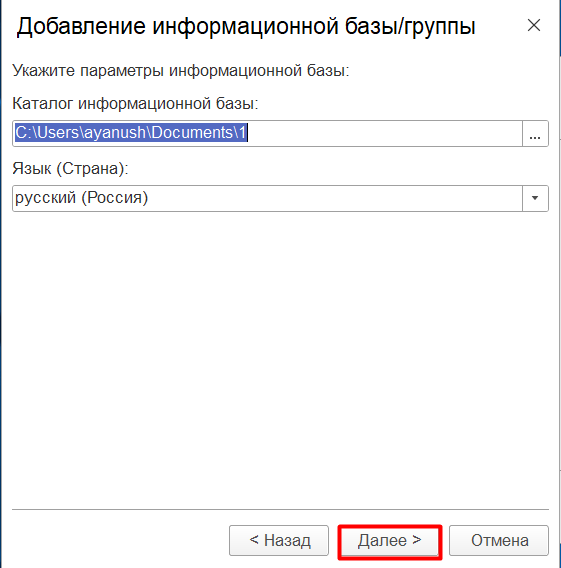The width and height of the screenshot is (561, 568).
Task: Click the Язык (Страна) label
Action: pos(70,168)
